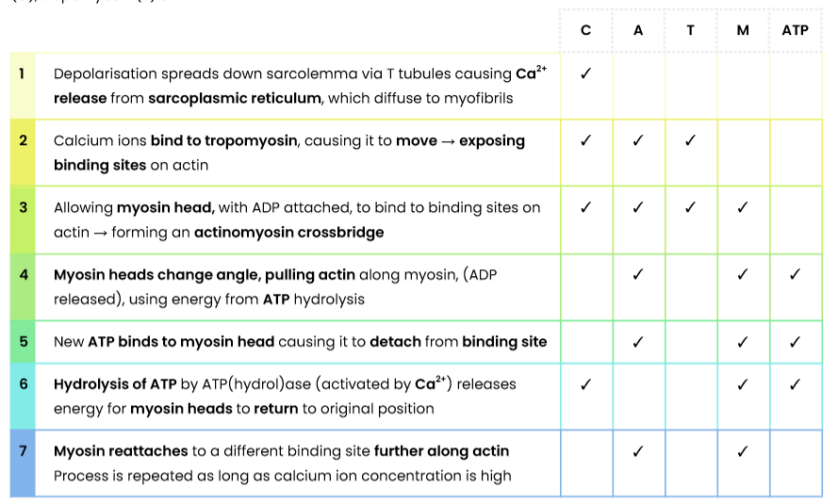This screenshot has height=504, width=838.
Task: Click the A column header
Action: point(638,30)
